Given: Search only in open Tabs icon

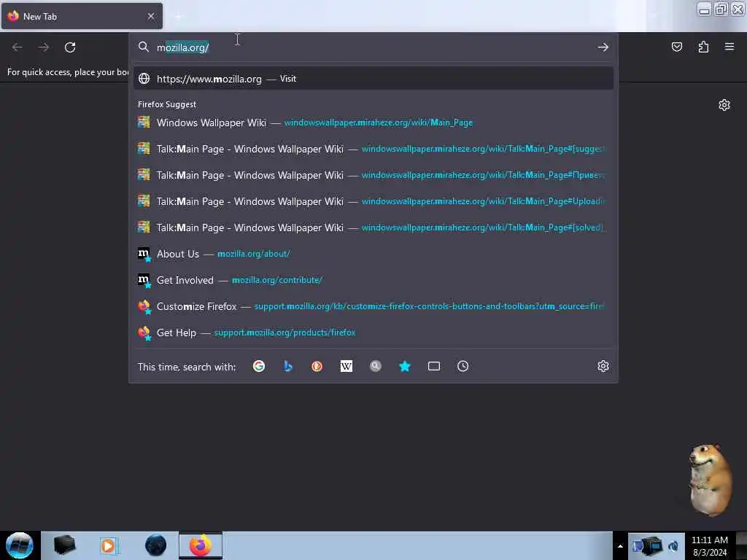Looking at the screenshot, I should point(434,366).
